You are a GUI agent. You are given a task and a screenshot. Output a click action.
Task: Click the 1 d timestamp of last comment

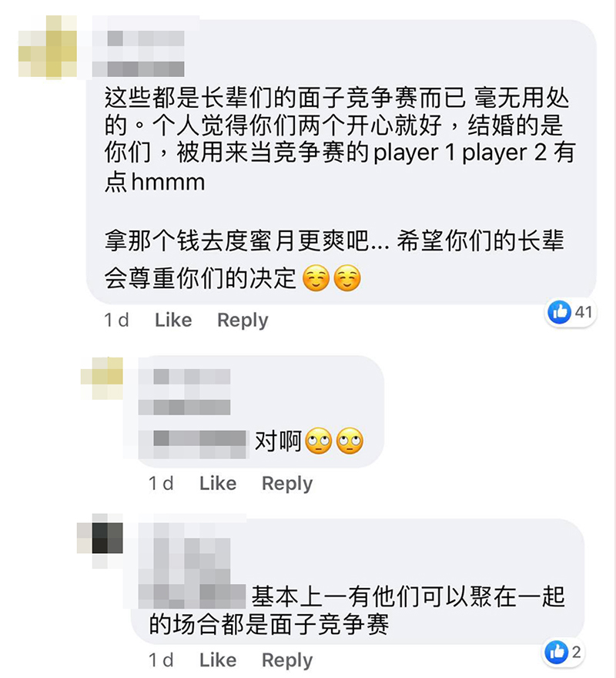tap(161, 660)
